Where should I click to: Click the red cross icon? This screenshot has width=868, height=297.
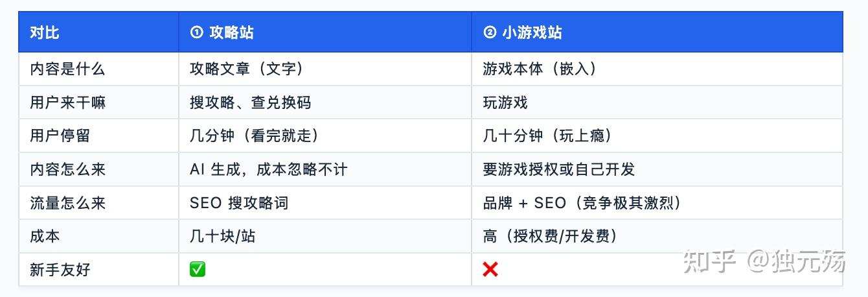click(490, 269)
